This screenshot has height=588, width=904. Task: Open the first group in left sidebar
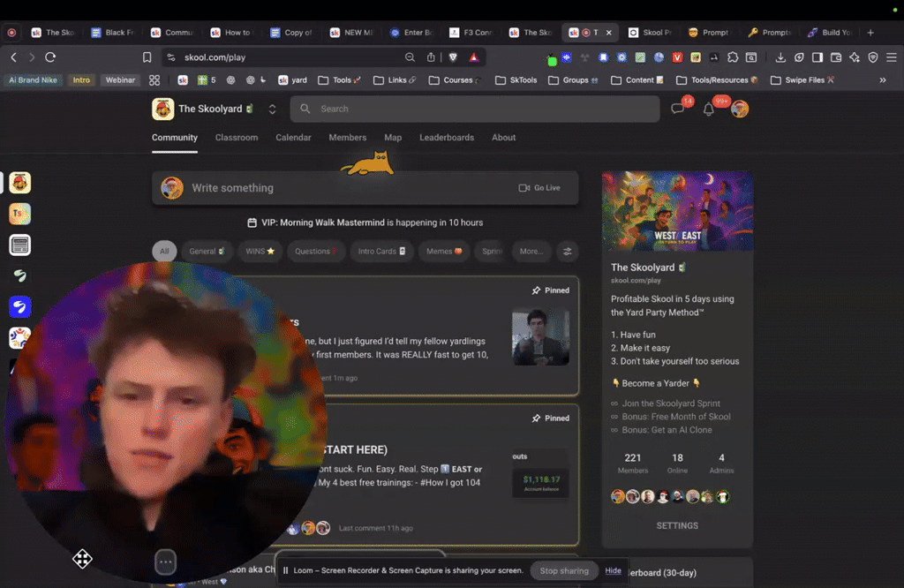[x=19, y=183]
